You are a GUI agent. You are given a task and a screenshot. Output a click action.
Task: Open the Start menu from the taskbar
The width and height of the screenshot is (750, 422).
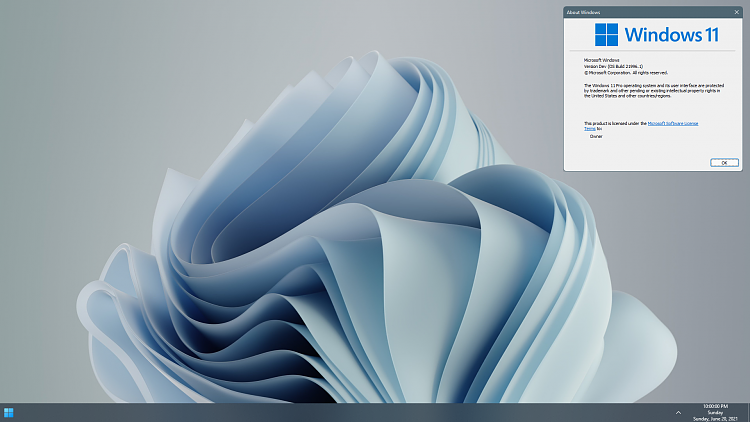(x=9, y=412)
